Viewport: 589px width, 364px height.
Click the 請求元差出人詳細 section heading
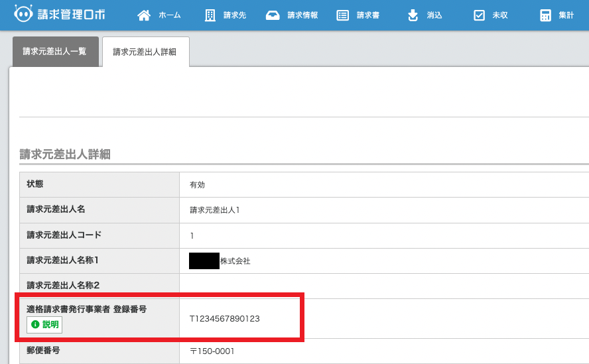64,154
